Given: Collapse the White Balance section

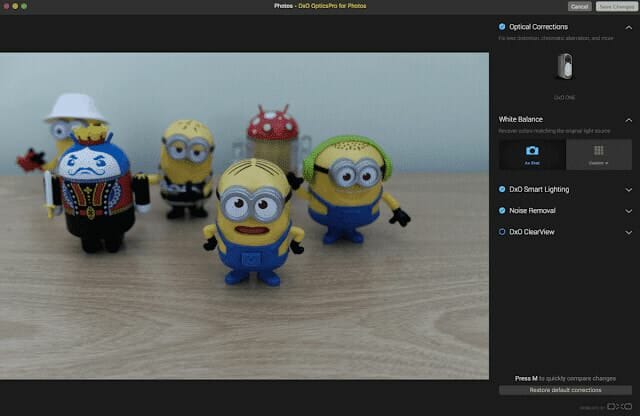Looking at the screenshot, I should point(629,120).
